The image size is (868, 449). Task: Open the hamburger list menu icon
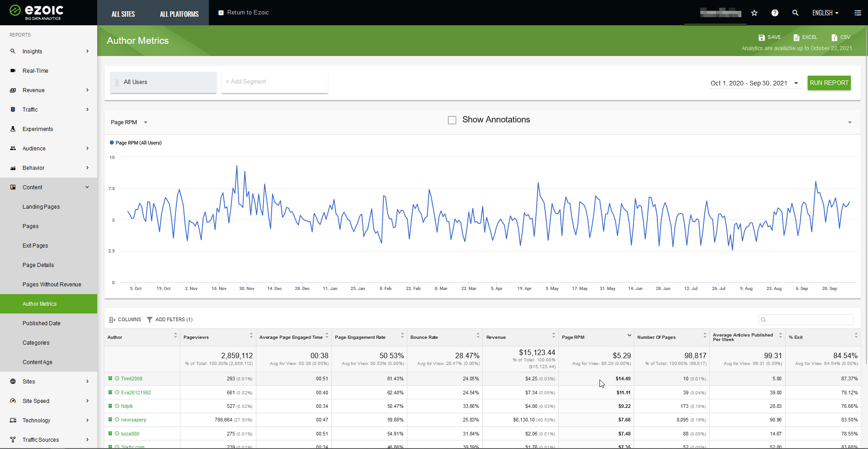coord(858,13)
